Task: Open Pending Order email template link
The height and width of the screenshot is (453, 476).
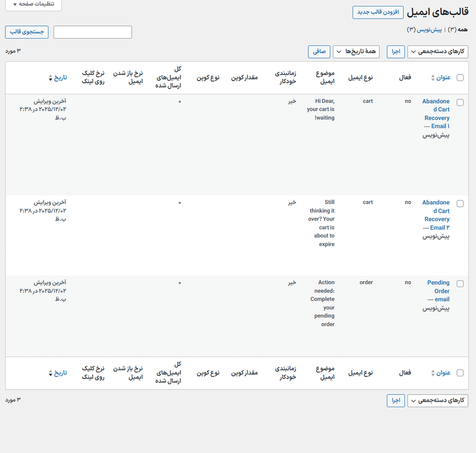Action: tap(438, 291)
